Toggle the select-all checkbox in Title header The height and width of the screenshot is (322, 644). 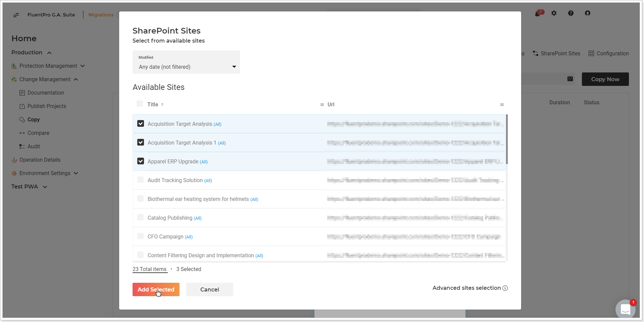pos(140,104)
